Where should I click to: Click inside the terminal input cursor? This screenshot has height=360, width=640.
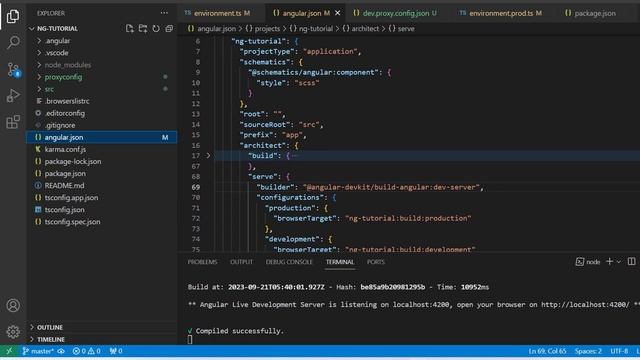[x=190, y=340]
